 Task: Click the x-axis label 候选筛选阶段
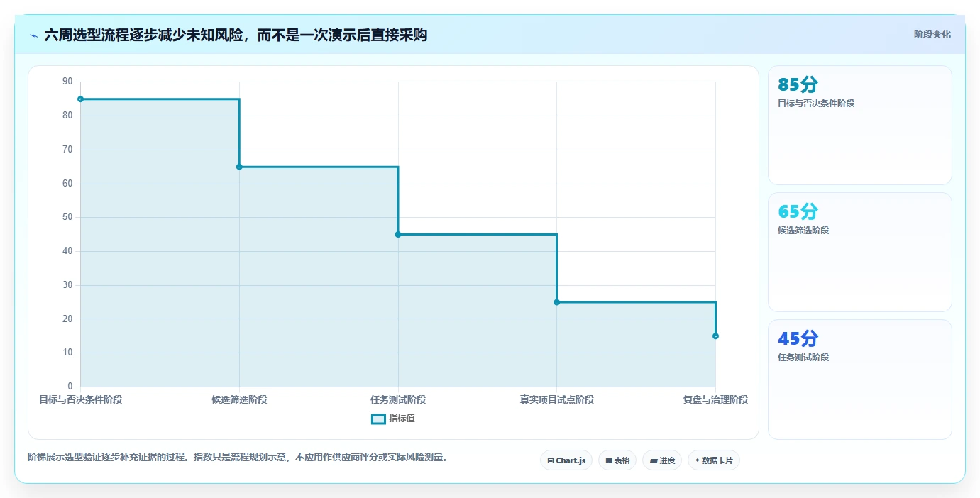(x=239, y=399)
